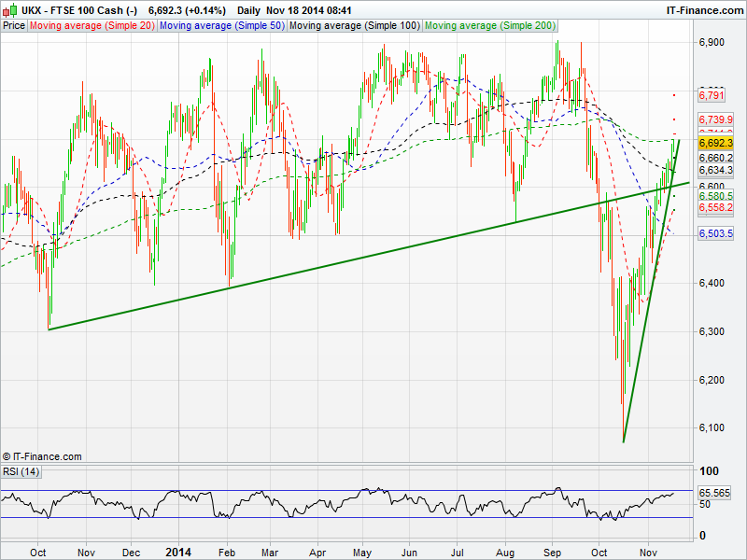747x560 pixels.
Task: Click the red 6,739.9 price marker
Action: click(715, 119)
